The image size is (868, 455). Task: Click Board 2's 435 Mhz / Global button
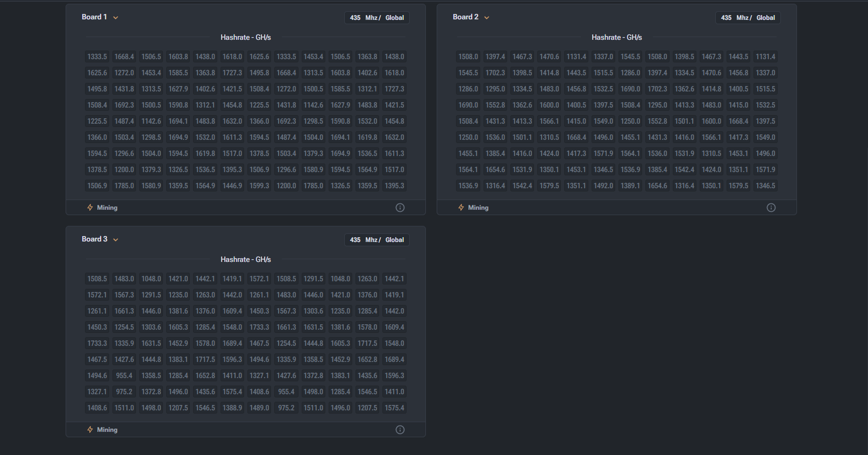748,18
